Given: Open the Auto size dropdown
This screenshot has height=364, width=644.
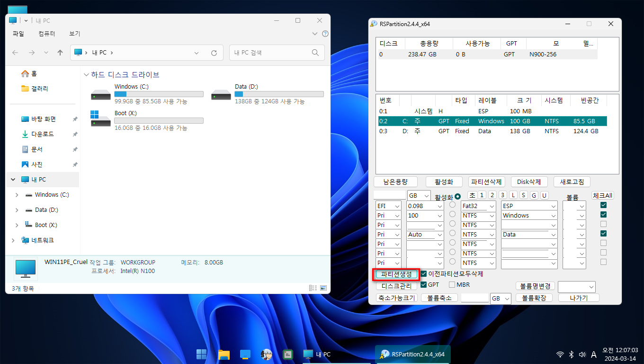Looking at the screenshot, I should [x=439, y=235].
